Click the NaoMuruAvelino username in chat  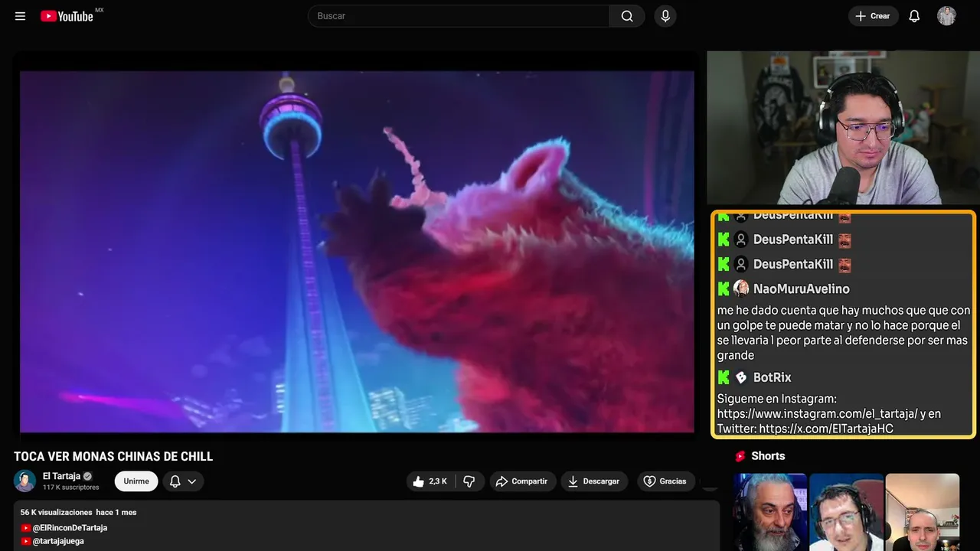click(802, 289)
